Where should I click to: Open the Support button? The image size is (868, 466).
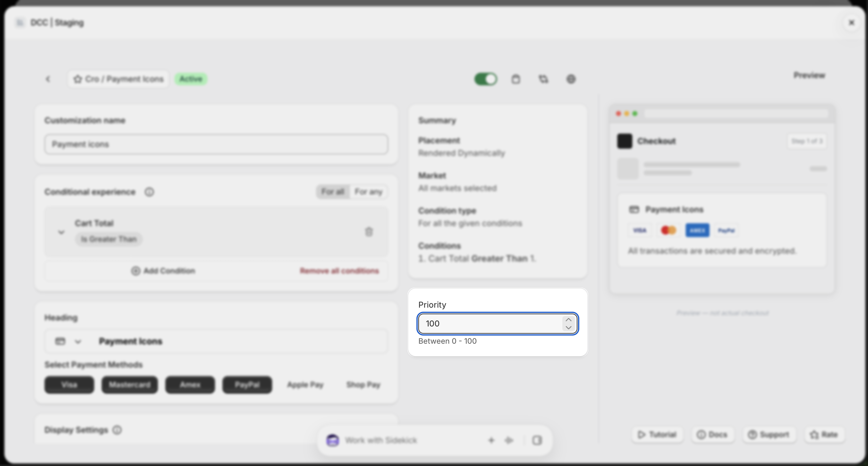769,435
